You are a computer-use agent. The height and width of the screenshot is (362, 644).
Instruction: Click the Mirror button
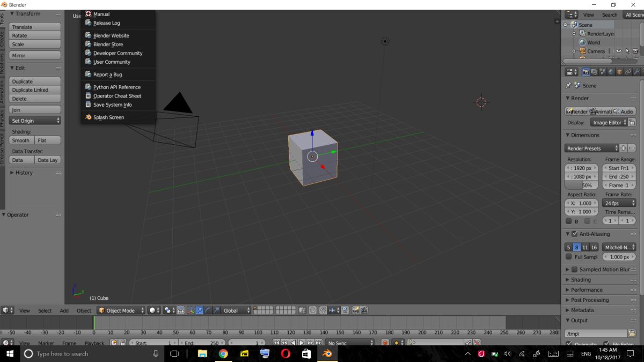click(35, 55)
